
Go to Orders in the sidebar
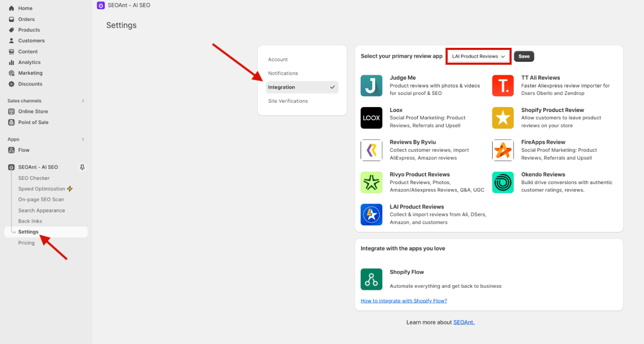coord(26,19)
